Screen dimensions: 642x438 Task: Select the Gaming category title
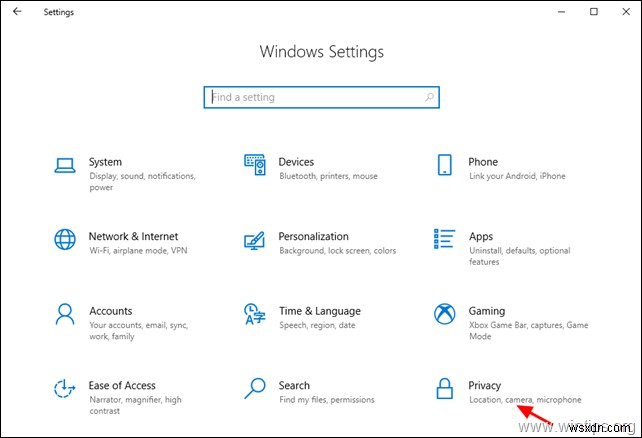(x=486, y=311)
